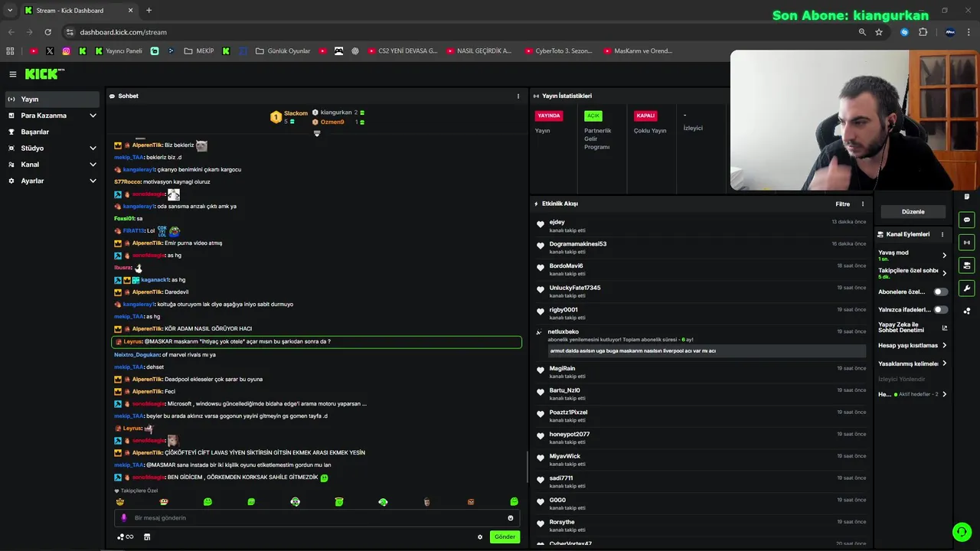Viewport: 980px width, 551px height.
Task: Select Stream - Kick Dashboard tab
Action: click(78, 11)
